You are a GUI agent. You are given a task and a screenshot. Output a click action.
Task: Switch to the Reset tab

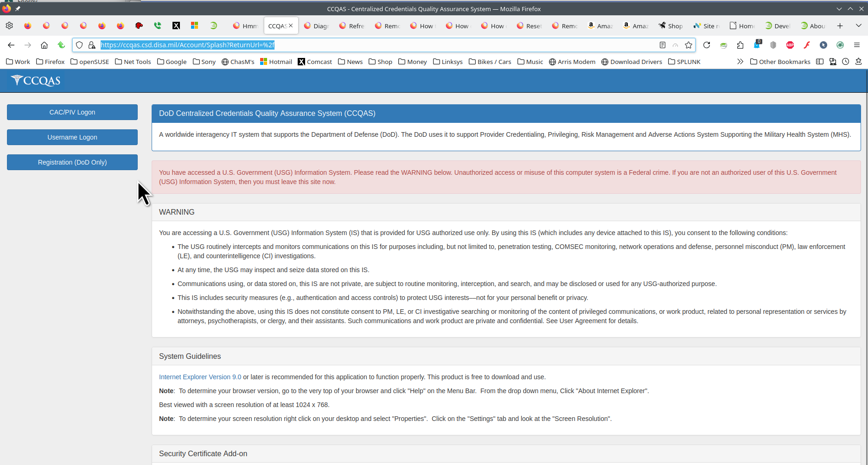click(529, 25)
